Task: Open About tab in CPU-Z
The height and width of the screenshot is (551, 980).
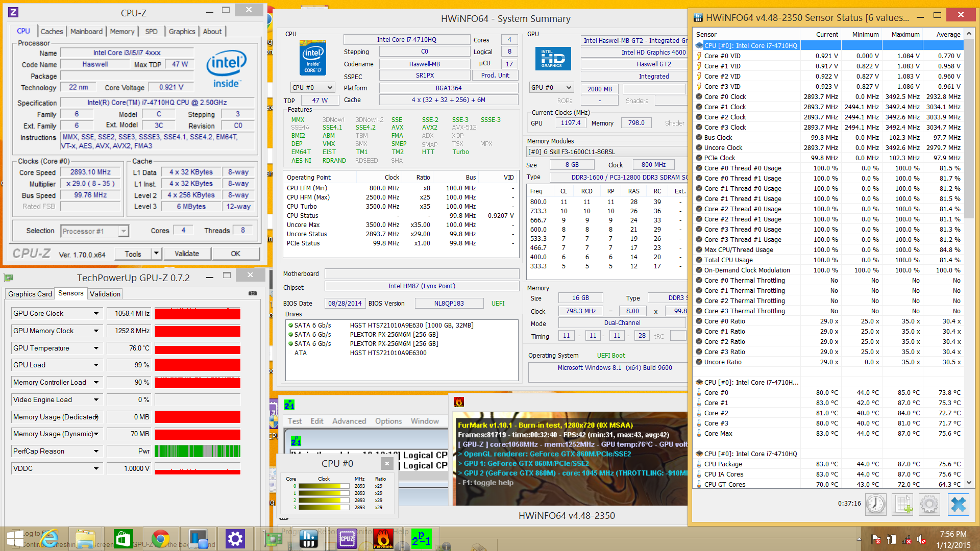Action: coord(212,32)
